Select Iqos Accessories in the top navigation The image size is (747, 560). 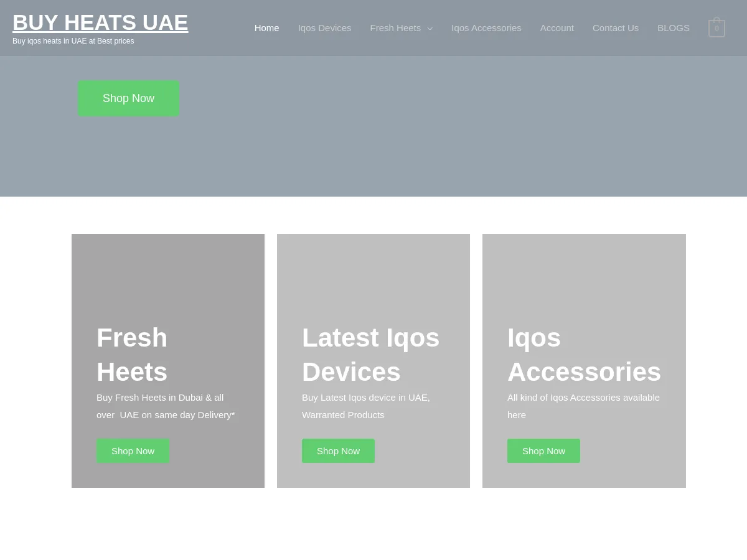(486, 28)
